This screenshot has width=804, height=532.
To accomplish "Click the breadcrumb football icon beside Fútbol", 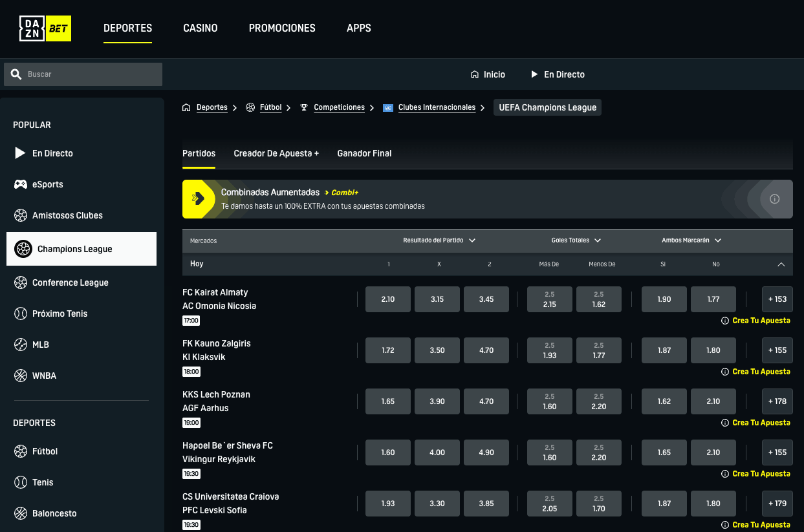I will (250, 107).
